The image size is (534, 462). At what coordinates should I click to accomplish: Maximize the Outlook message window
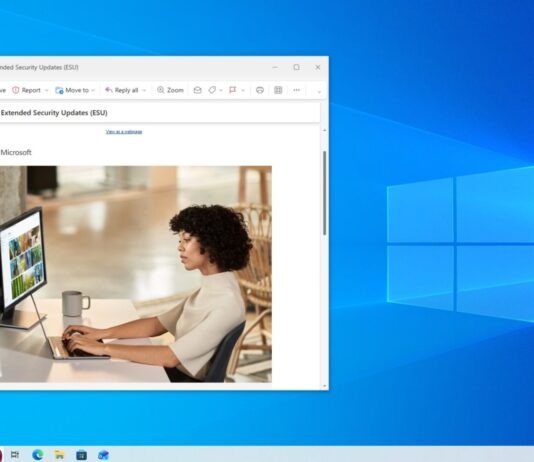(297, 67)
